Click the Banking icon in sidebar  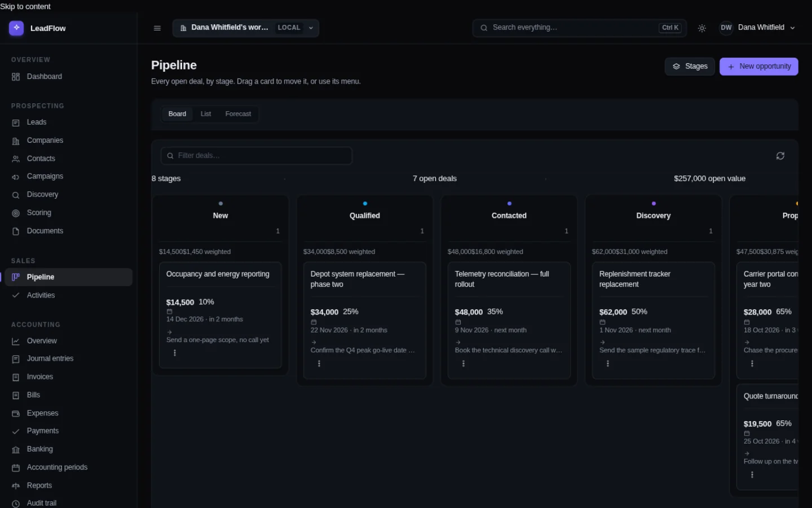[16, 449]
